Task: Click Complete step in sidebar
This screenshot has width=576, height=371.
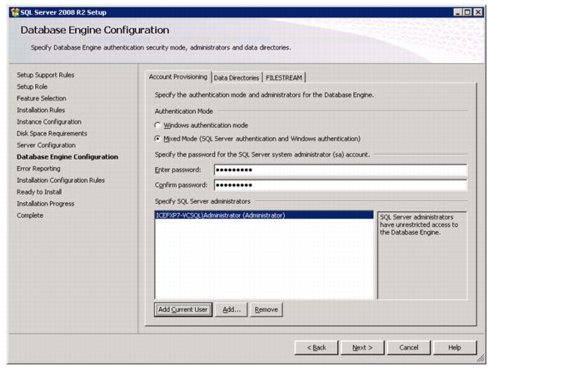Action: [x=30, y=215]
